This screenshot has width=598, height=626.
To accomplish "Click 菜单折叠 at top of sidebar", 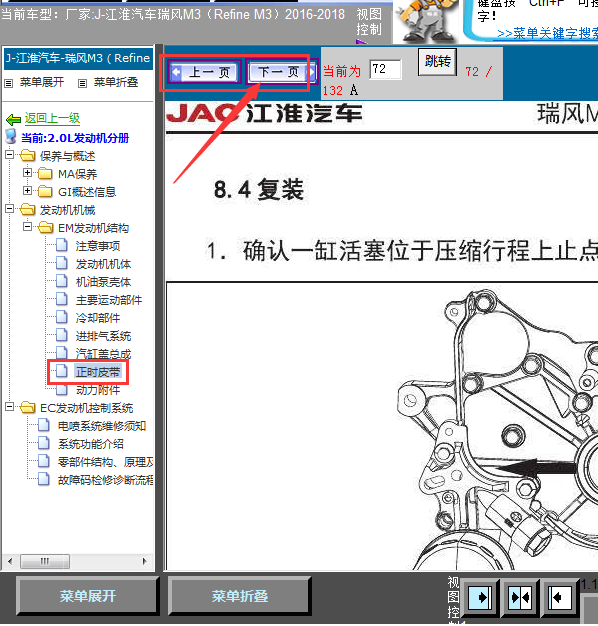I will pos(116,82).
